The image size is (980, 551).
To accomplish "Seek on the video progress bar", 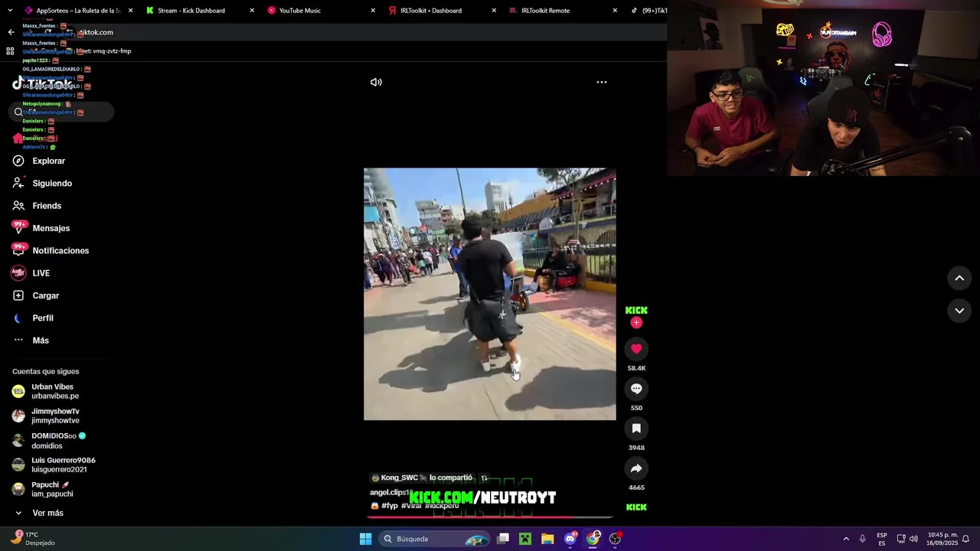I will coord(490,517).
